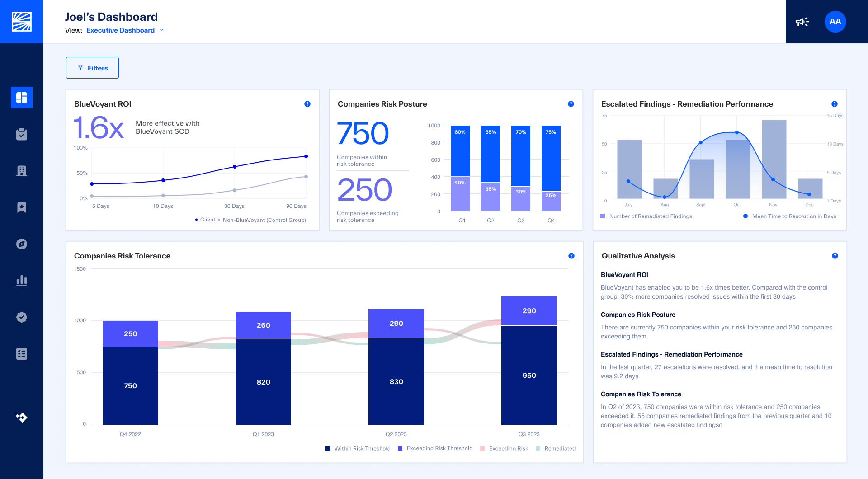Screen dimensions: 868x479
Task: Click the 1.6x ROI value
Action: [99, 128]
